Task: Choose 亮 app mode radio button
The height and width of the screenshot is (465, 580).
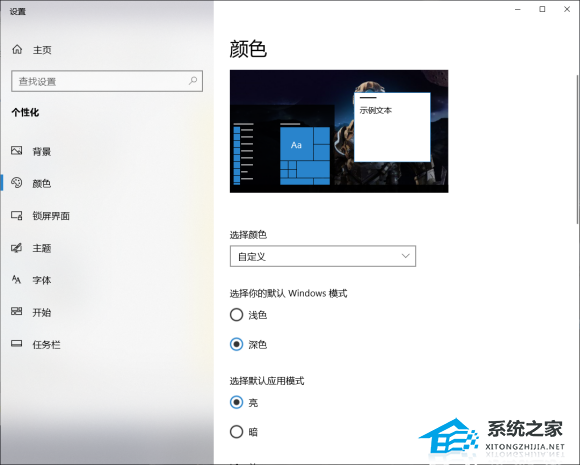Action: coord(236,402)
